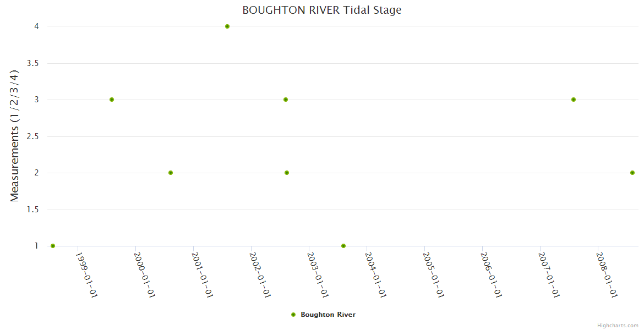Click the BOUGHTON RIVER Tidal Stage title
The width and height of the screenshot is (644, 330).
coord(322,10)
